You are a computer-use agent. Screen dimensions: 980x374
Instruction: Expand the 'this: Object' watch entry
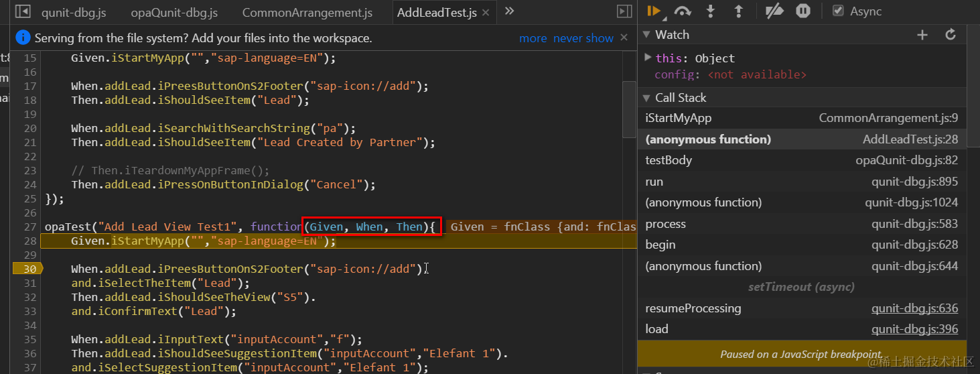coord(647,58)
